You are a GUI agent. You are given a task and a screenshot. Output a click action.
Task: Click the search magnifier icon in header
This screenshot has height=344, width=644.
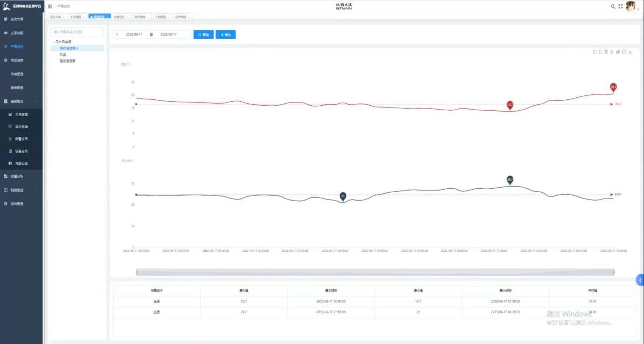click(613, 6)
